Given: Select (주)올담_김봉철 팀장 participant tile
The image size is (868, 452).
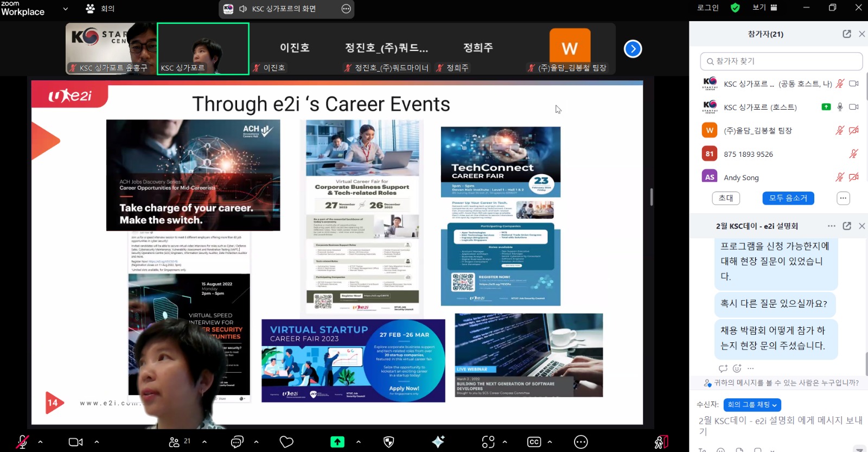Looking at the screenshot, I should pyautogui.click(x=570, y=48).
